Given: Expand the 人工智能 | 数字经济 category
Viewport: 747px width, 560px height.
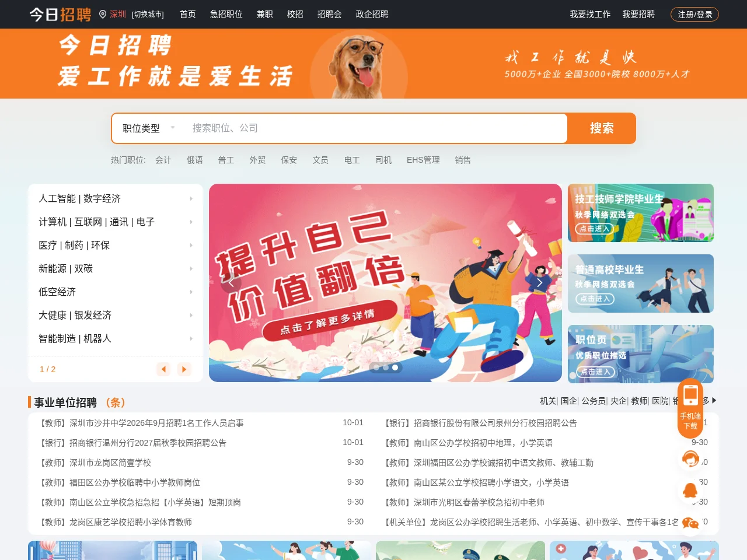Looking at the screenshot, I should pos(116,198).
